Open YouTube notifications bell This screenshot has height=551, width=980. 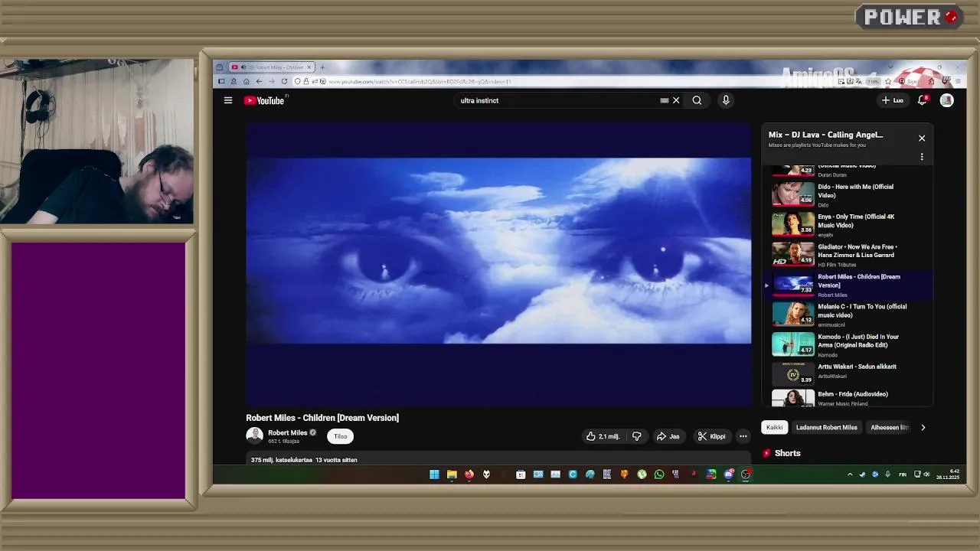coord(923,100)
